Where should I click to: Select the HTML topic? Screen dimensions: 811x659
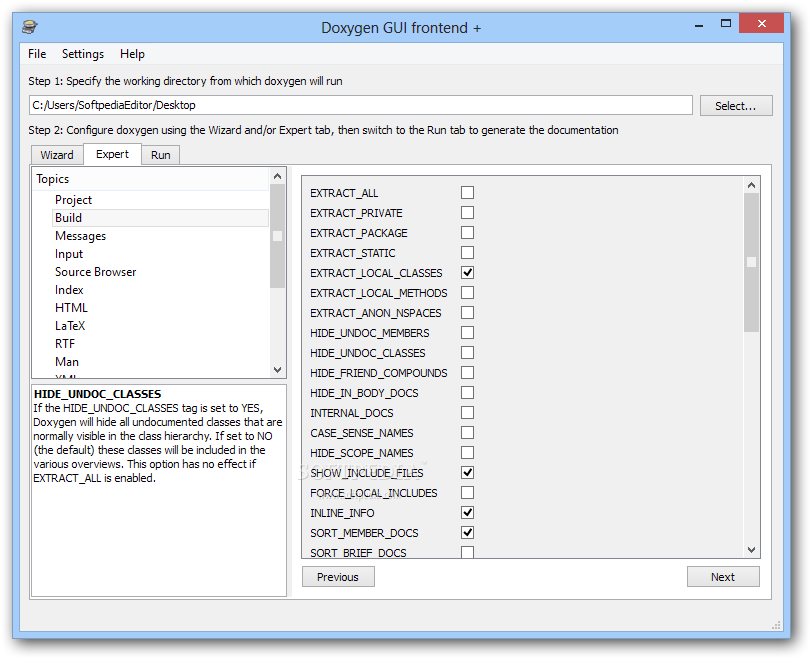[71, 308]
